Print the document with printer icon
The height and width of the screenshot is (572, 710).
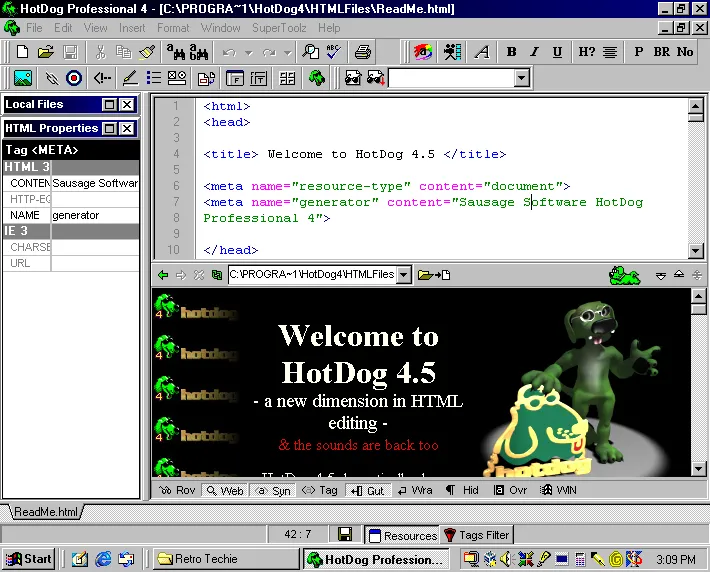tap(363, 52)
